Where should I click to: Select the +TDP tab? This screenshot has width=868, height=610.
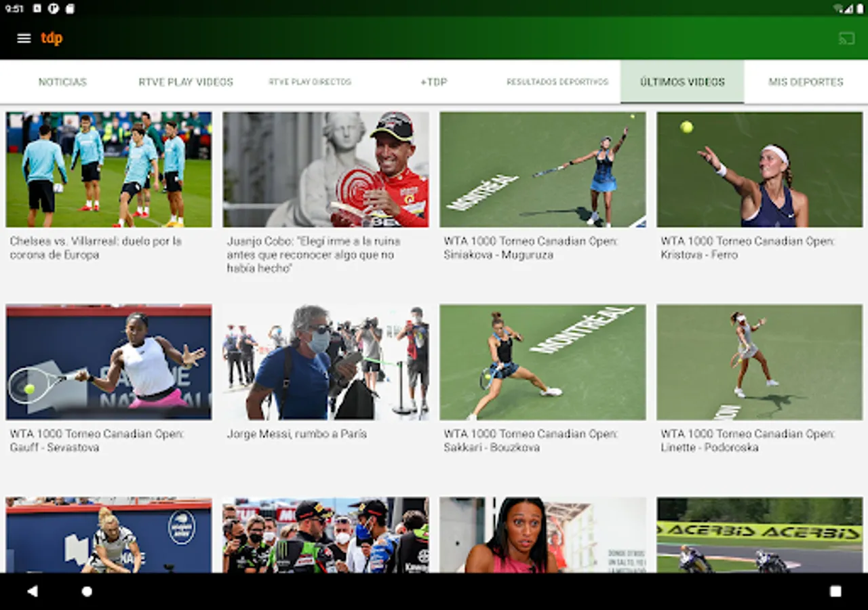[434, 82]
